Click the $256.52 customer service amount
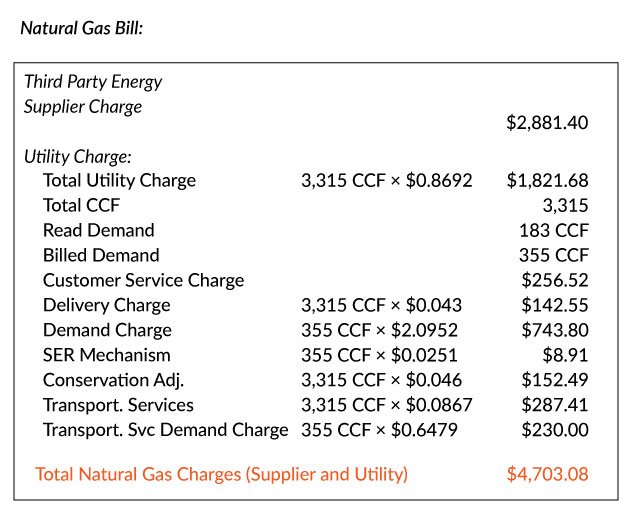This screenshot has height=511, width=630. pos(555,280)
